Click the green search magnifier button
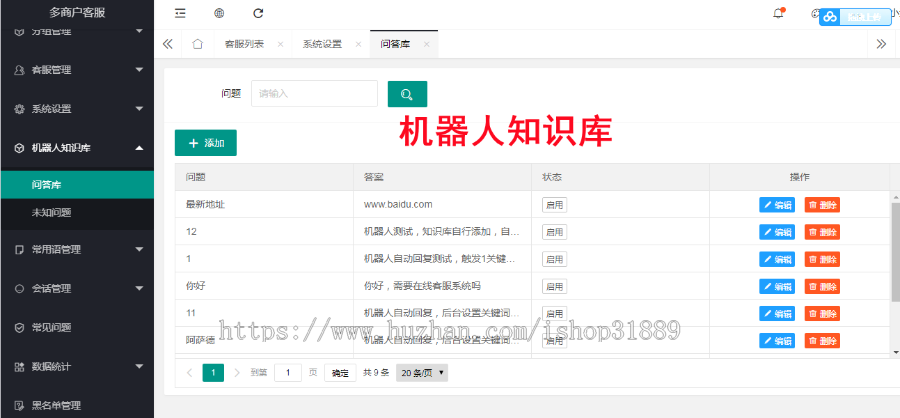 point(408,94)
